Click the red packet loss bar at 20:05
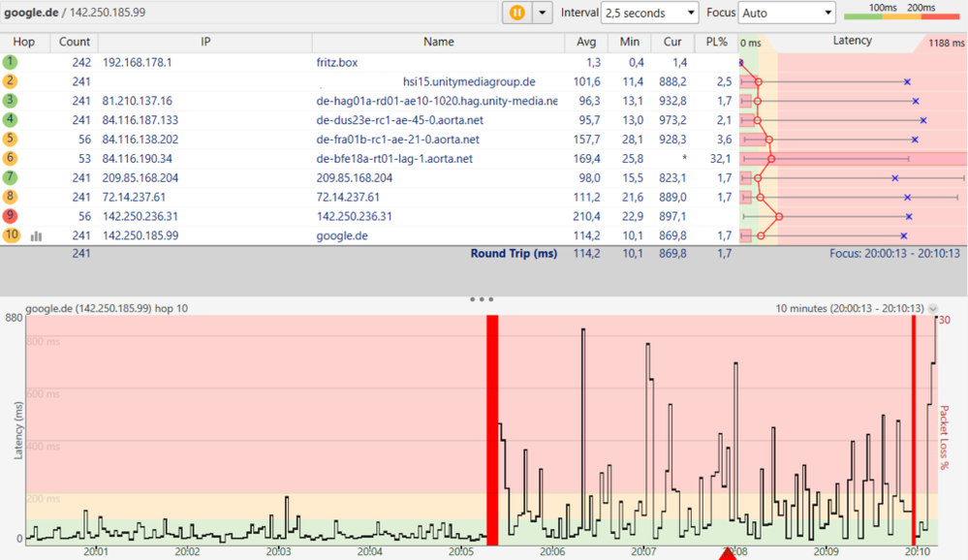The height and width of the screenshot is (560, 968). tap(492, 430)
